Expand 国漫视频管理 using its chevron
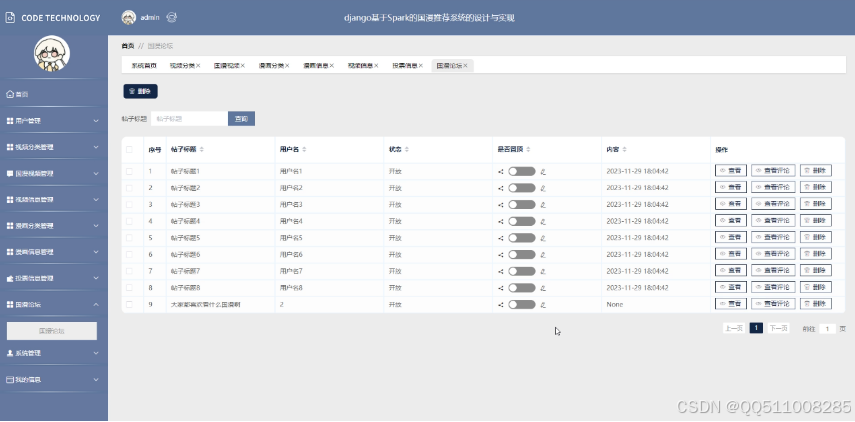Image resolution: width=855 pixels, height=422 pixels. [96, 173]
